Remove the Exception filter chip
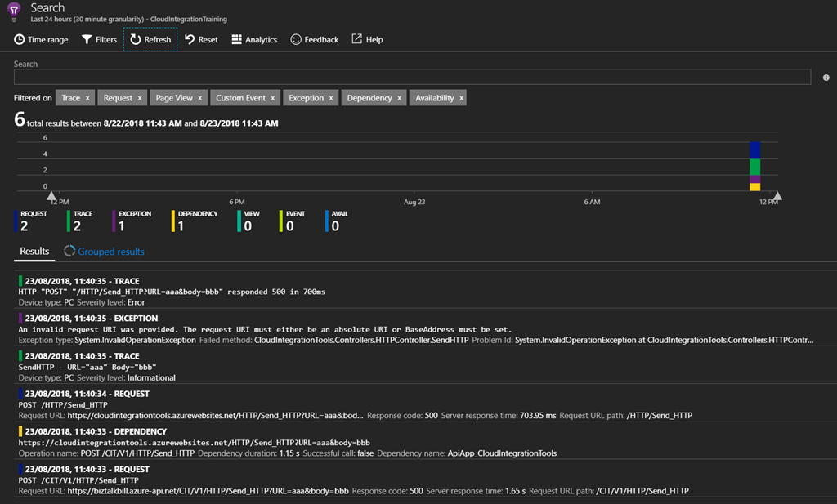Screen dimensions: 837x504 coord(331,98)
